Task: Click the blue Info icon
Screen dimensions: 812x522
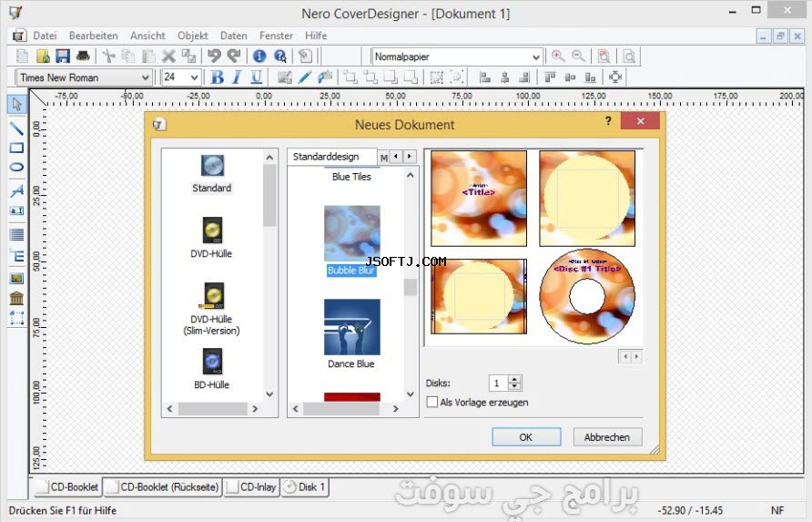Action: pos(259,56)
